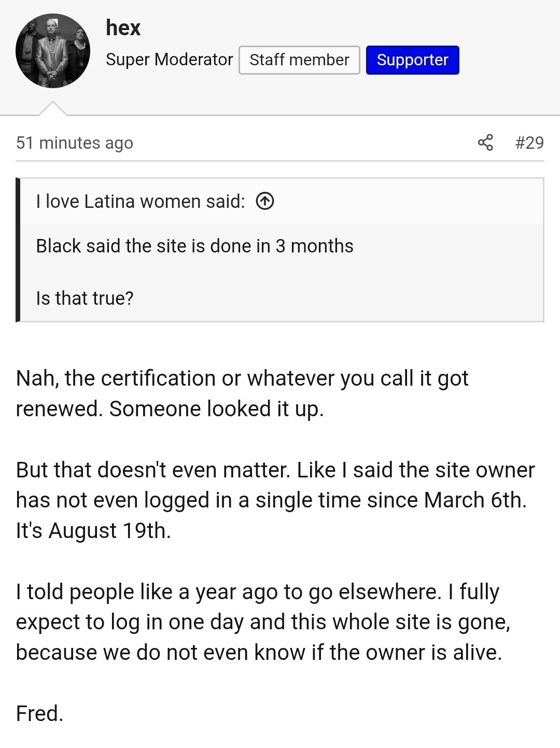
Task: Click the pointer triangle below the avatar
Action: 52,108
